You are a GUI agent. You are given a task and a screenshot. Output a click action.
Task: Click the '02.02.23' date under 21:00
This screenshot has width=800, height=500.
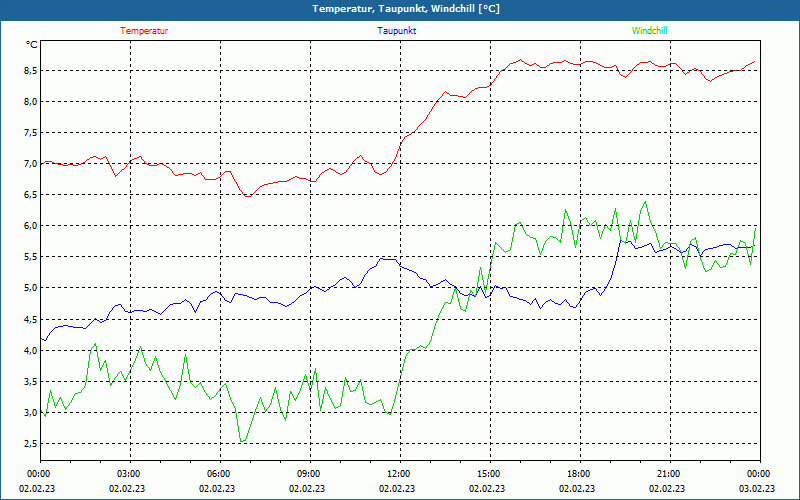[x=667, y=488]
